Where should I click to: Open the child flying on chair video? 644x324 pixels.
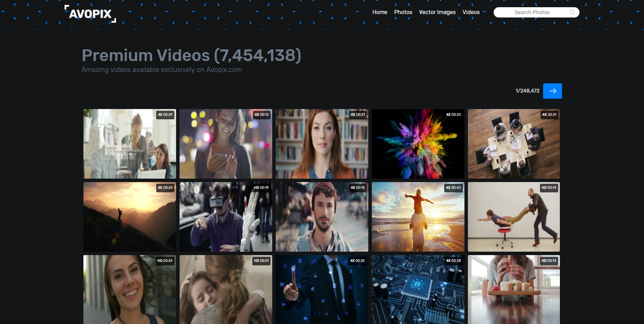(x=514, y=217)
